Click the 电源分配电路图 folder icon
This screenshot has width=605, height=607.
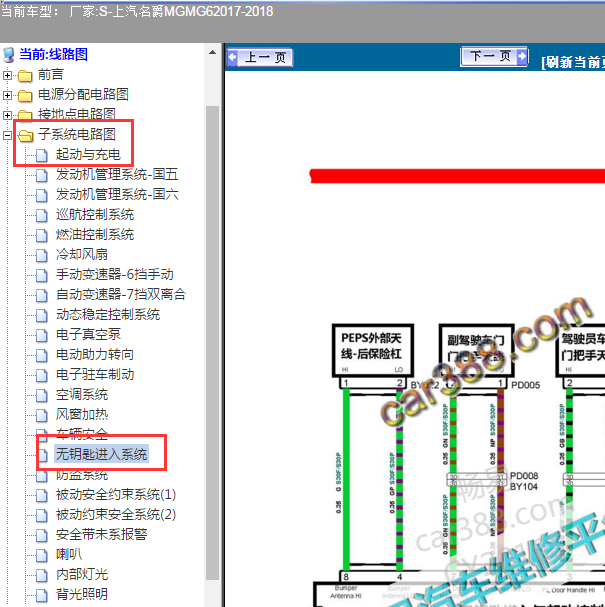(25, 95)
